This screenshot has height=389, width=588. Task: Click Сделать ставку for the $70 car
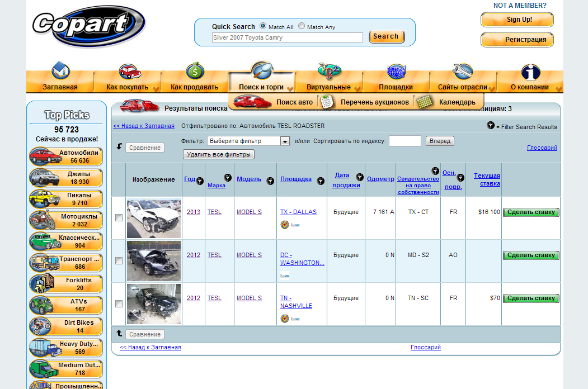531,298
